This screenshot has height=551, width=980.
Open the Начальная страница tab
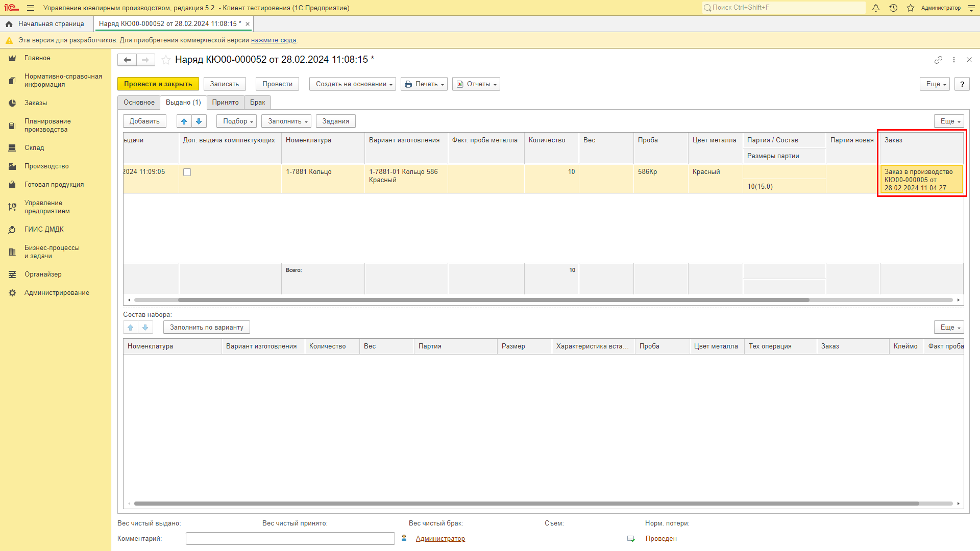(47, 24)
